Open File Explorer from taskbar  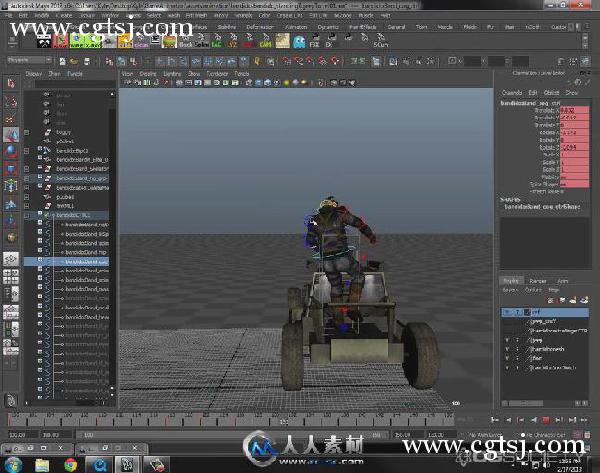42,465
